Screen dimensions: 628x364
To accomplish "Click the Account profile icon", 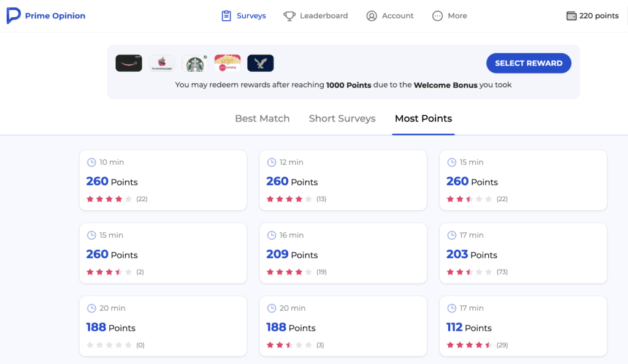I will click(x=372, y=16).
